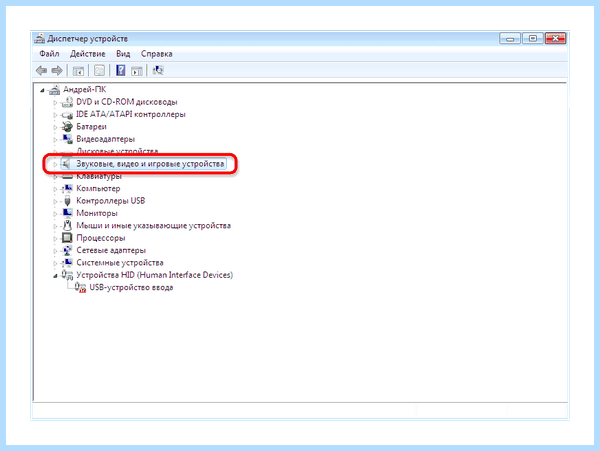The width and height of the screenshot is (600, 451).
Task: Open the Справка menu
Action: pos(157,54)
